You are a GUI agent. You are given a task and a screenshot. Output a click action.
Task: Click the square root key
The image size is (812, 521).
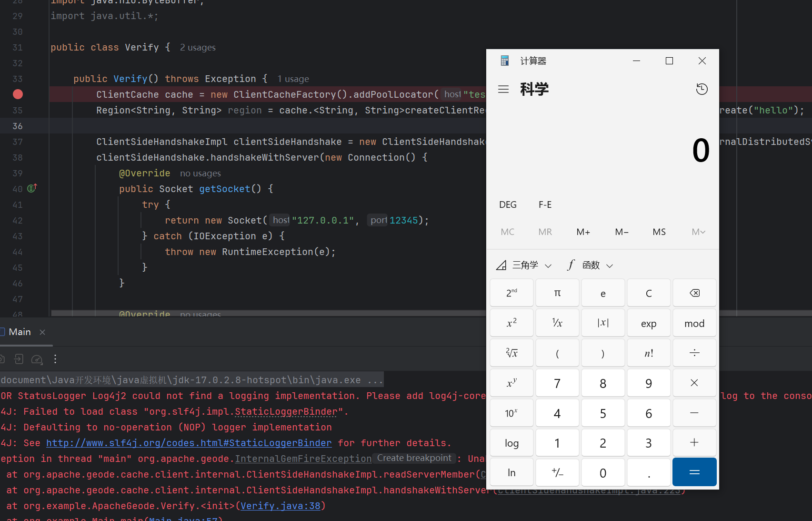click(x=511, y=353)
